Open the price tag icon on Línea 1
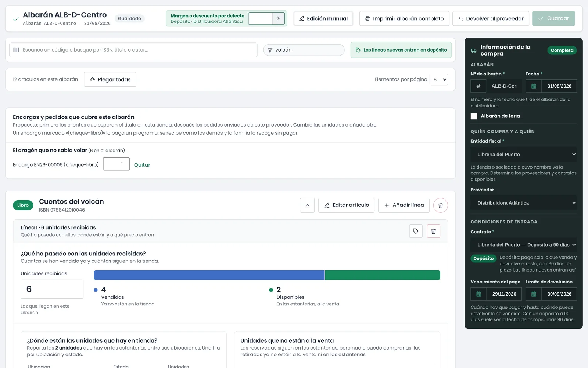588x368 pixels. [x=416, y=231]
